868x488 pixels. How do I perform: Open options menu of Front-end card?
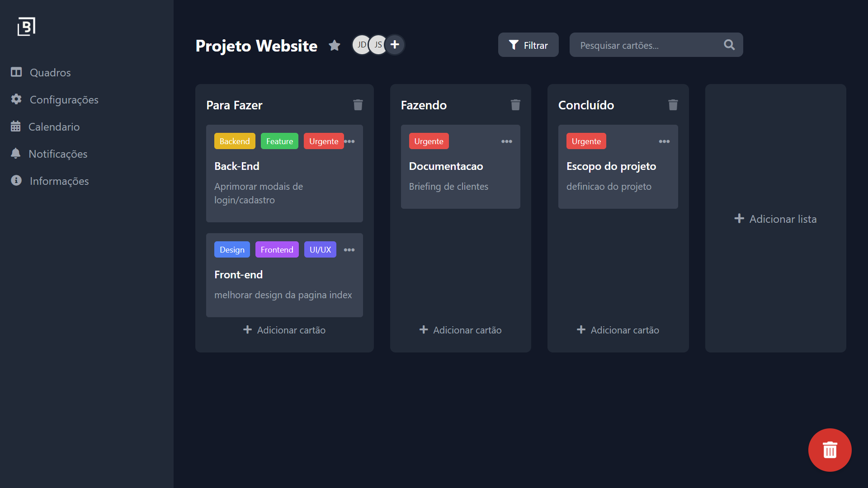point(349,250)
